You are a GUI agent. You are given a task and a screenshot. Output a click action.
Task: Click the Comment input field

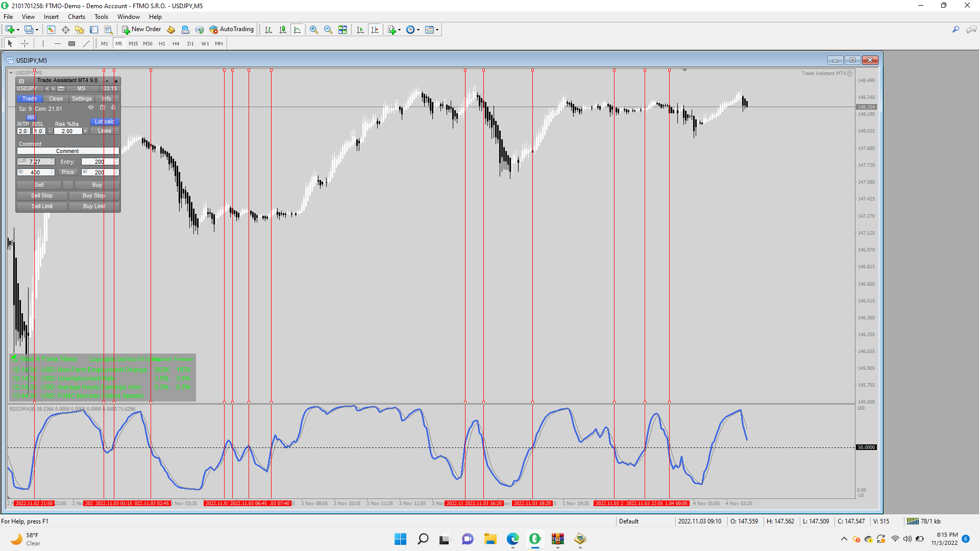coord(67,152)
